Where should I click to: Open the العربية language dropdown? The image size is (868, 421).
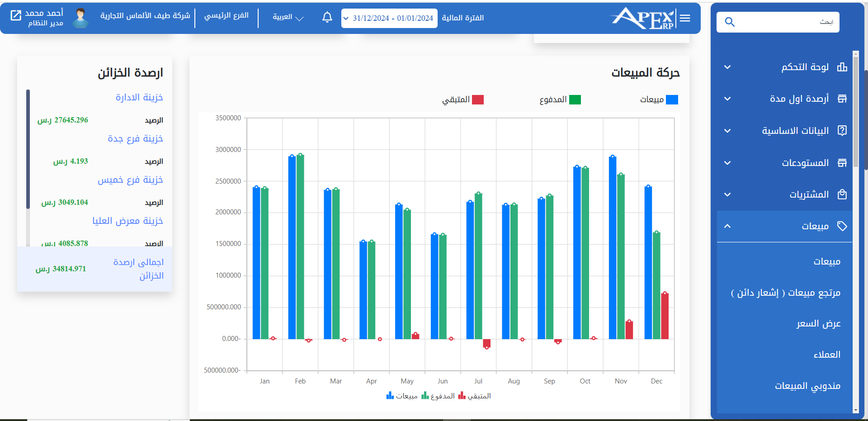pyautogui.click(x=288, y=17)
